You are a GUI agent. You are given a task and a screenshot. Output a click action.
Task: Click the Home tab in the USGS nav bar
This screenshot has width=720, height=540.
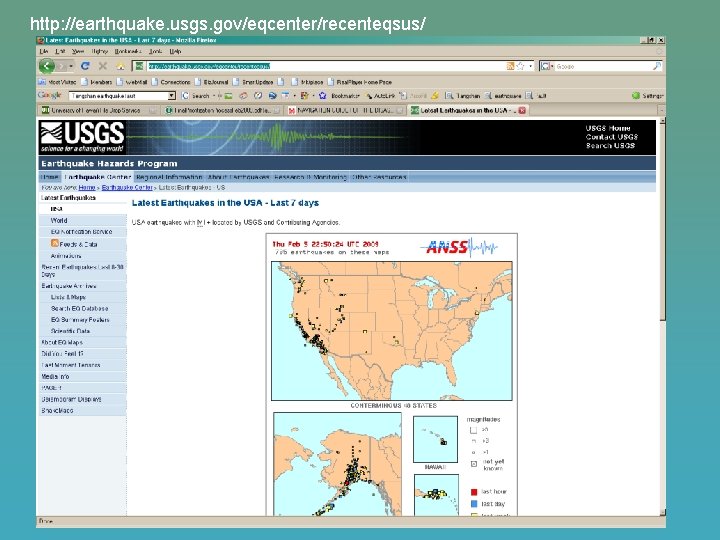49,177
